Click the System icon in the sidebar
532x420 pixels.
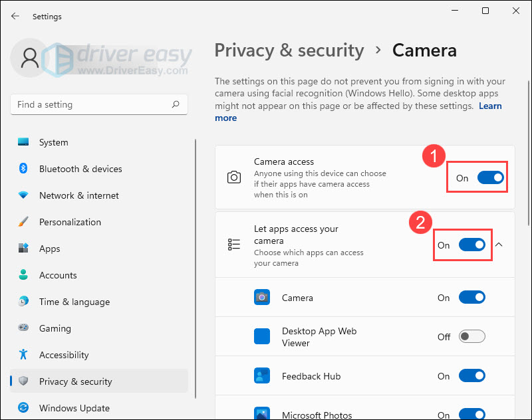click(x=24, y=142)
